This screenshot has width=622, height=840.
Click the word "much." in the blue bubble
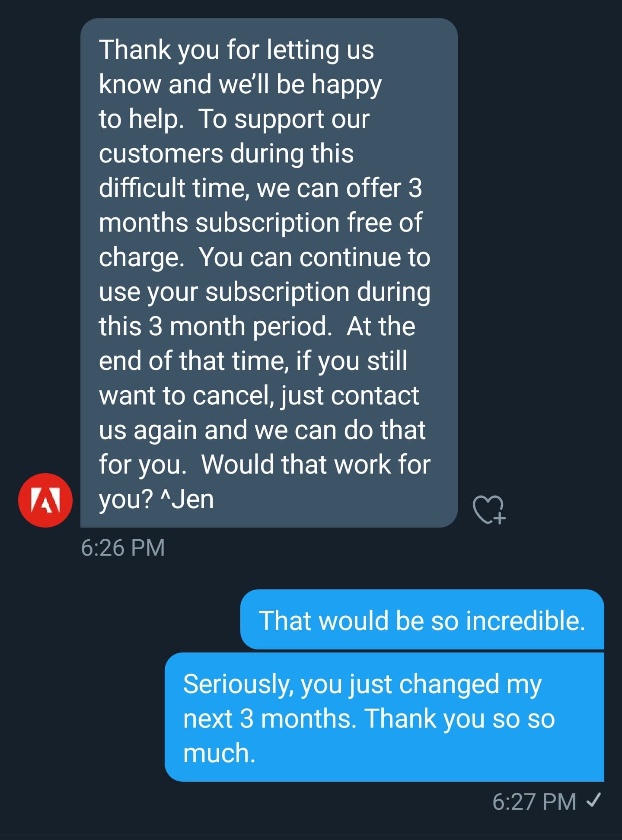point(219,753)
